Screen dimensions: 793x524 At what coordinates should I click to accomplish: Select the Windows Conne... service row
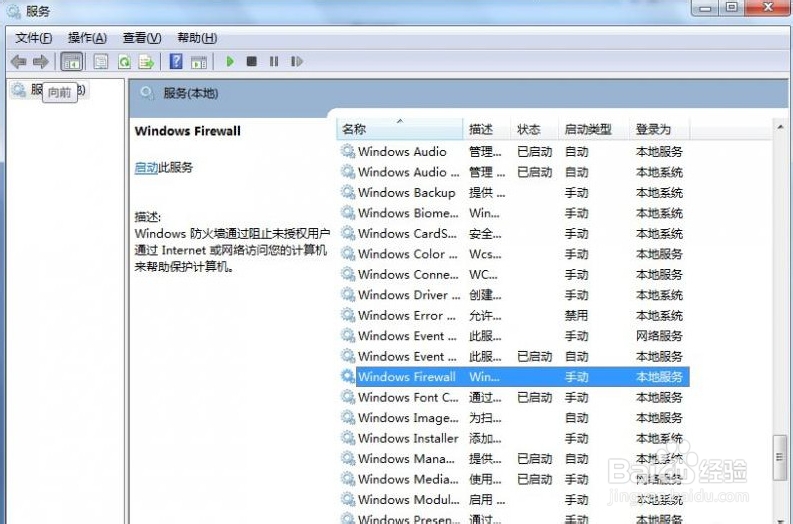tap(513, 274)
